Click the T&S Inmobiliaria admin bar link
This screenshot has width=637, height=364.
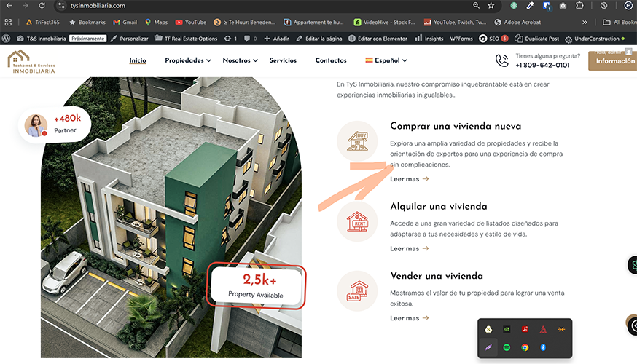41,39
